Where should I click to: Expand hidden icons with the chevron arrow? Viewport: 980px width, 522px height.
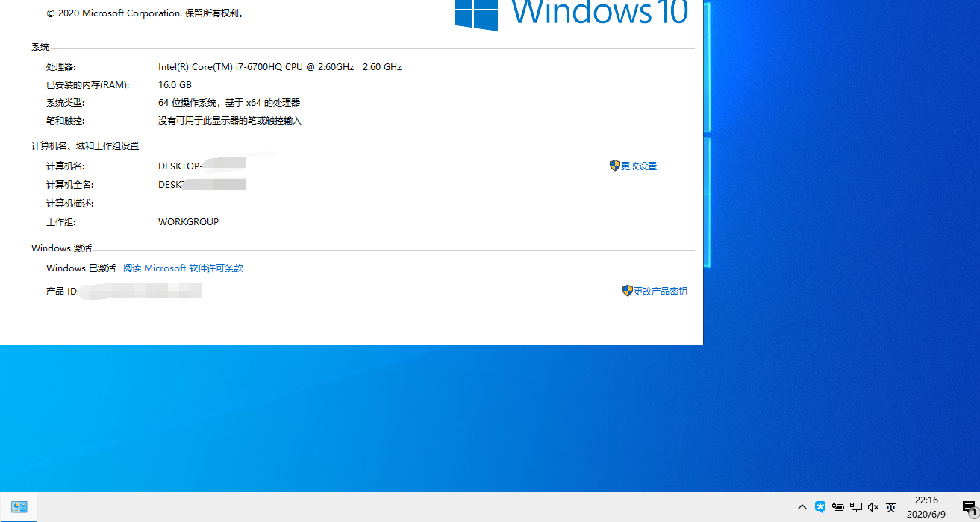point(802,506)
